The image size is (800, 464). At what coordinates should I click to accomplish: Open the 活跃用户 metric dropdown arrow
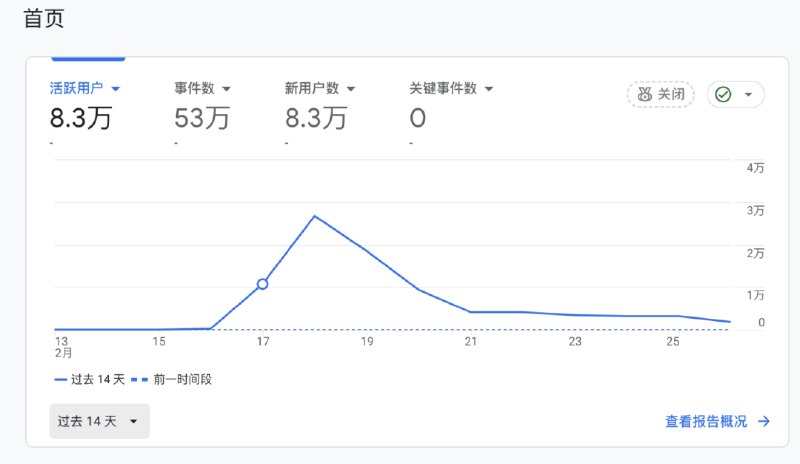tap(116, 89)
